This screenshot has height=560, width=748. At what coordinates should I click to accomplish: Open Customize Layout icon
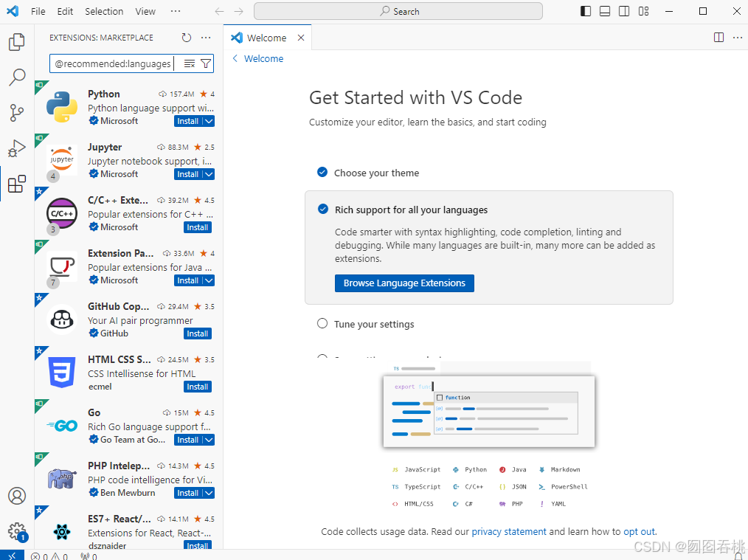point(643,12)
